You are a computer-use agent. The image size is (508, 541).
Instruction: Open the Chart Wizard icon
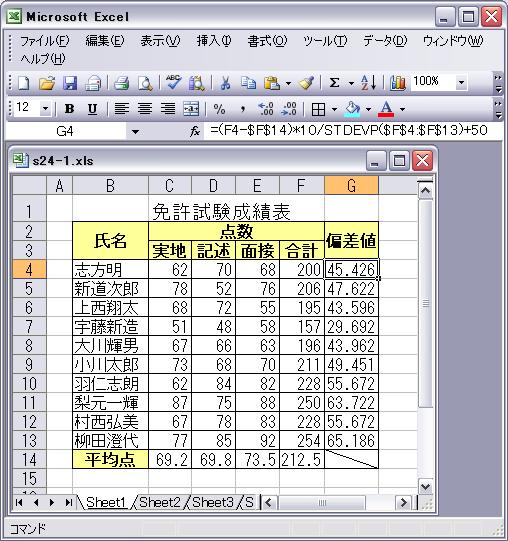coord(398,83)
